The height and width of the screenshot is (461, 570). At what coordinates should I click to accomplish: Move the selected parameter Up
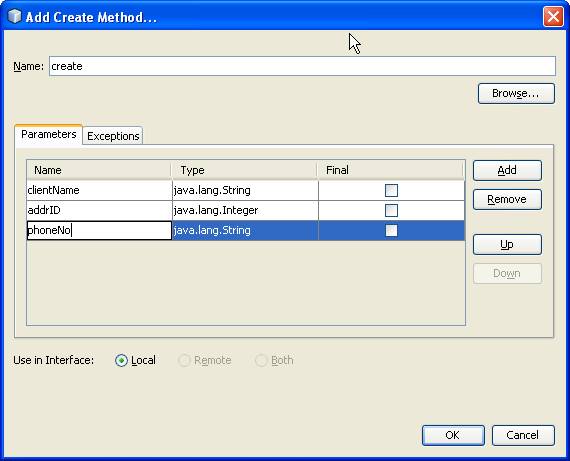click(507, 244)
